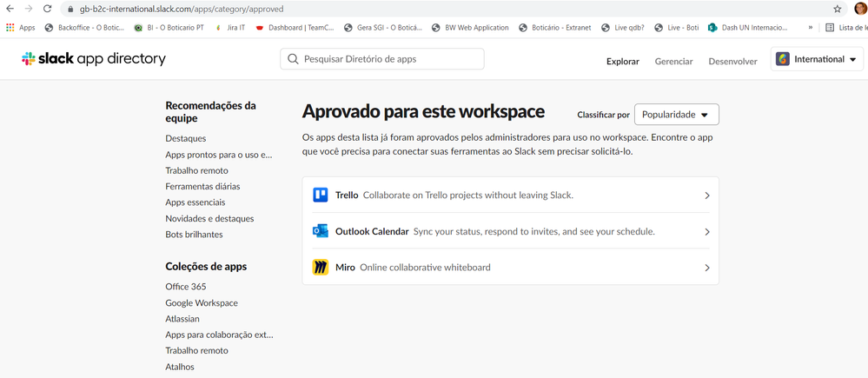The width and height of the screenshot is (868, 378).
Task: Click the Pesquisar Diretório de apps search field
Action: coord(382,59)
